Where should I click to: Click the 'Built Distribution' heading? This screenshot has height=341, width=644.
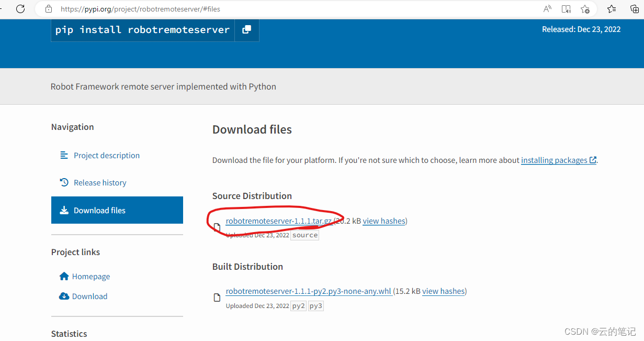click(247, 267)
